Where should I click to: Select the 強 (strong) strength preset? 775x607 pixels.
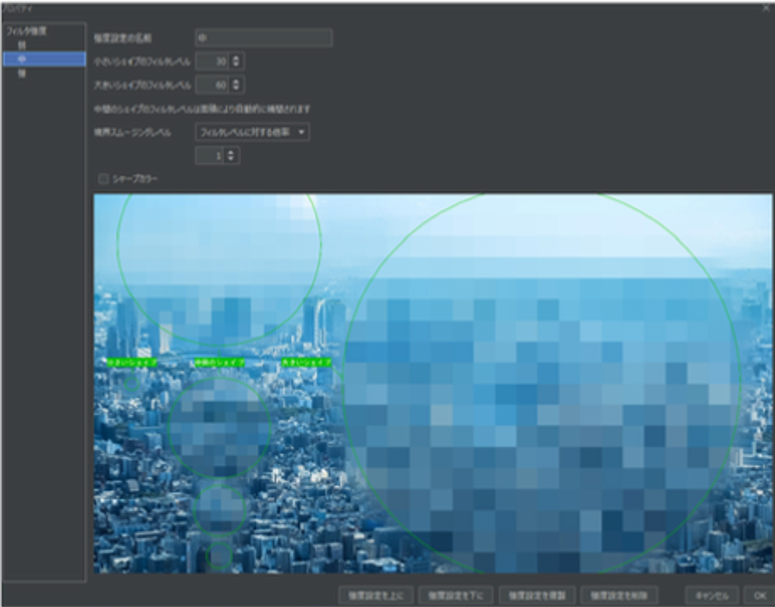(x=22, y=73)
